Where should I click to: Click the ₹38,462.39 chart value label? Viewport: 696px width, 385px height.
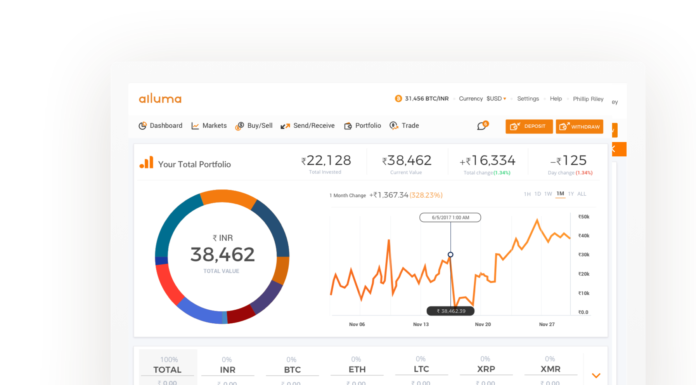coord(451,311)
